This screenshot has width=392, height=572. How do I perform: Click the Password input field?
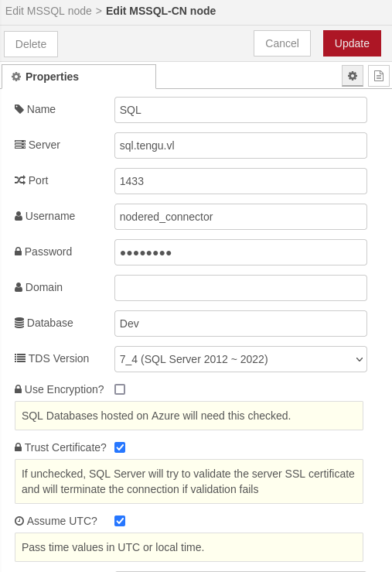click(x=240, y=252)
